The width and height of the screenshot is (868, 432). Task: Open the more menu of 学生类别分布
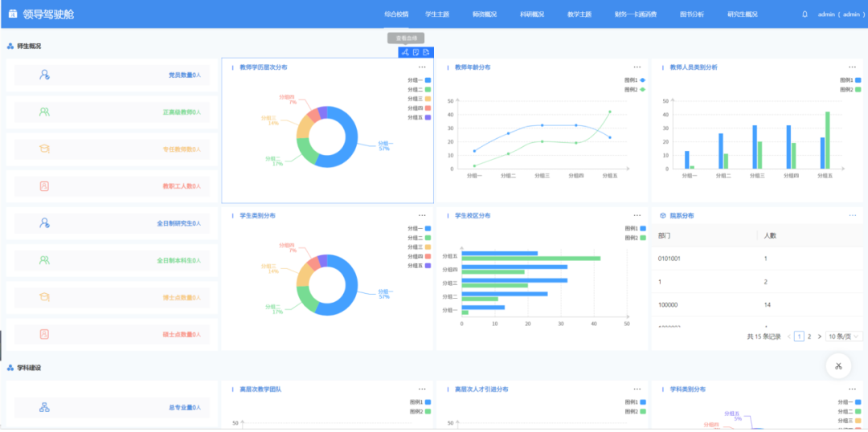[x=423, y=215]
